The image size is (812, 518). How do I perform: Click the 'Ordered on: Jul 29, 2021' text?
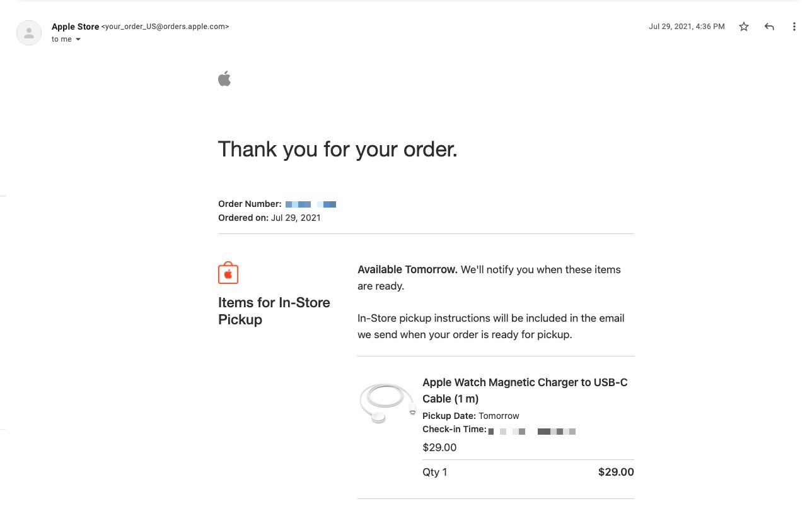269,218
